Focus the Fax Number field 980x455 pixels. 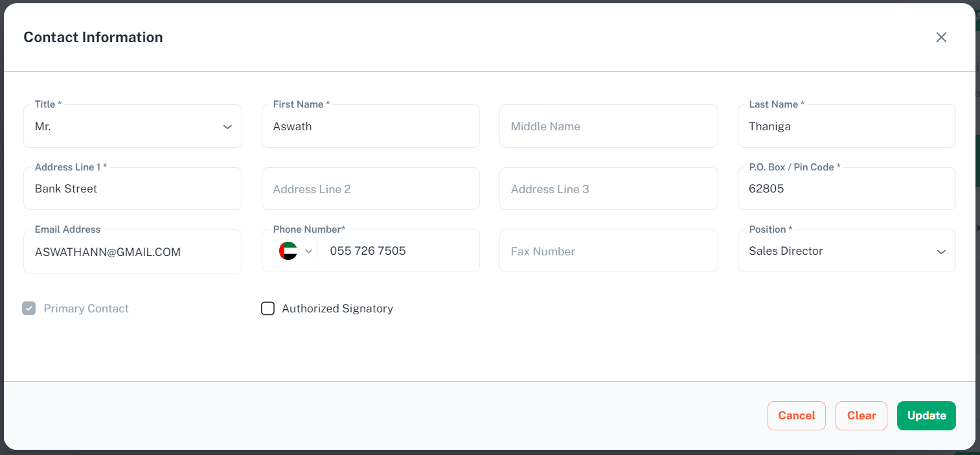click(x=608, y=251)
